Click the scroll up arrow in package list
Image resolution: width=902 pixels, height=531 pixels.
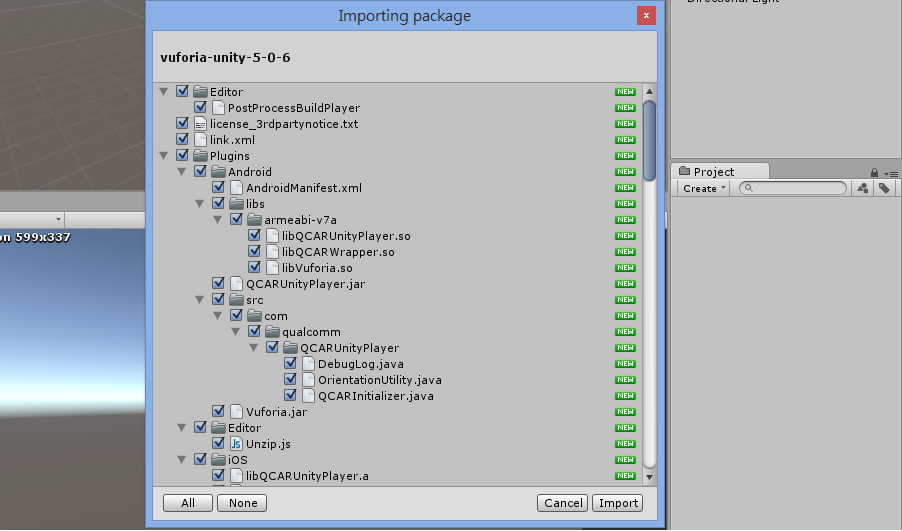click(649, 91)
